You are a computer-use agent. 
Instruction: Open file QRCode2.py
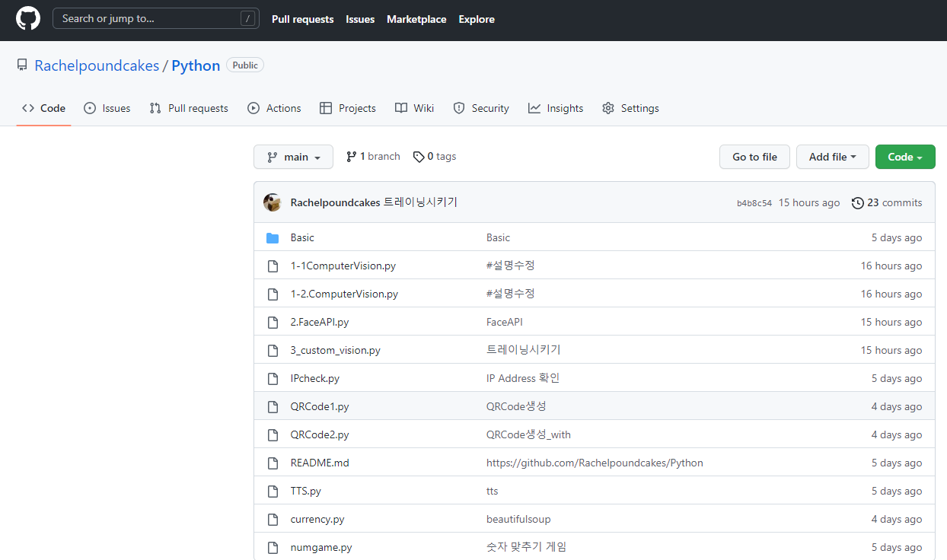[320, 435]
